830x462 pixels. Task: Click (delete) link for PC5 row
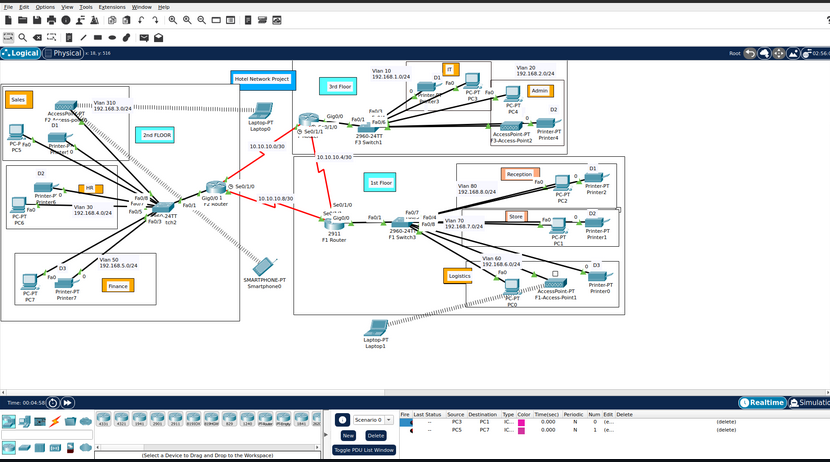726,430
